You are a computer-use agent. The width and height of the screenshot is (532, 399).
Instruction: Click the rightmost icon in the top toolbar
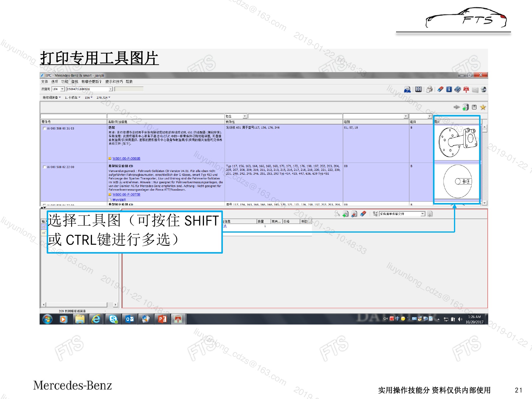coord(484,89)
